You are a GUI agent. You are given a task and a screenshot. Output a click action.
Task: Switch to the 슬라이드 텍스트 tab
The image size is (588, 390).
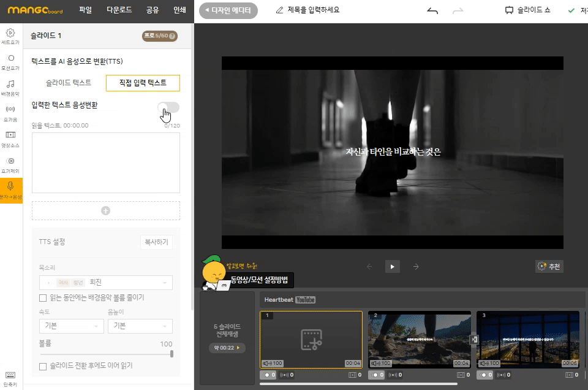(68, 83)
